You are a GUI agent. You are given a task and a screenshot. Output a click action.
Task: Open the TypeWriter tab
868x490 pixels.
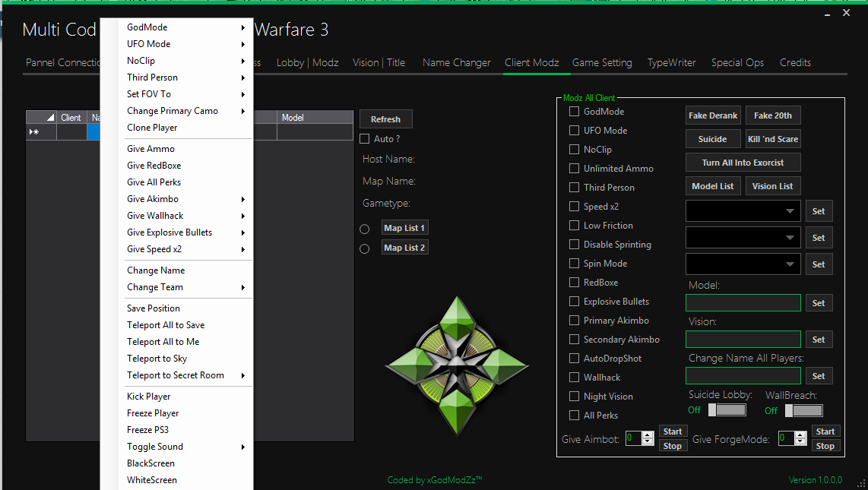pyautogui.click(x=671, y=62)
